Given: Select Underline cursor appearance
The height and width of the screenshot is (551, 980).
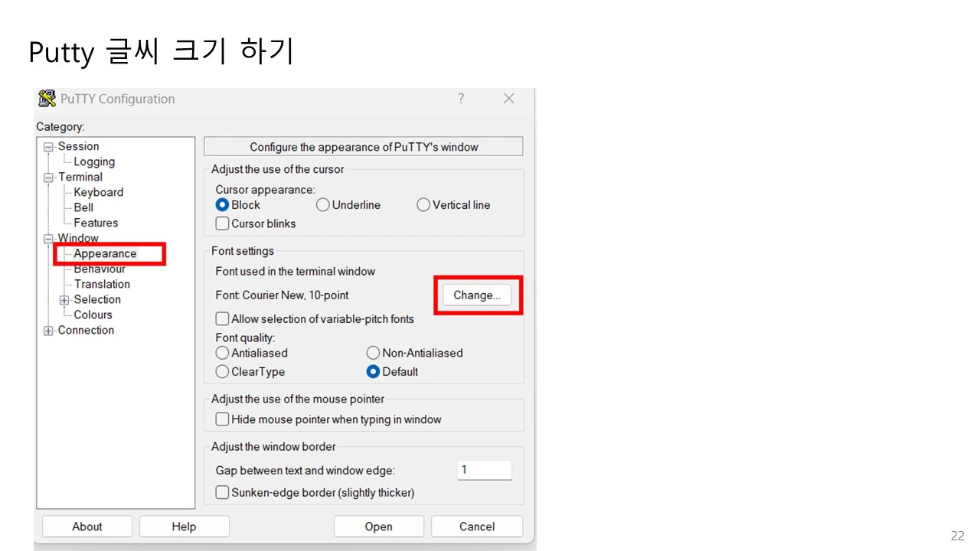Looking at the screenshot, I should [x=323, y=204].
